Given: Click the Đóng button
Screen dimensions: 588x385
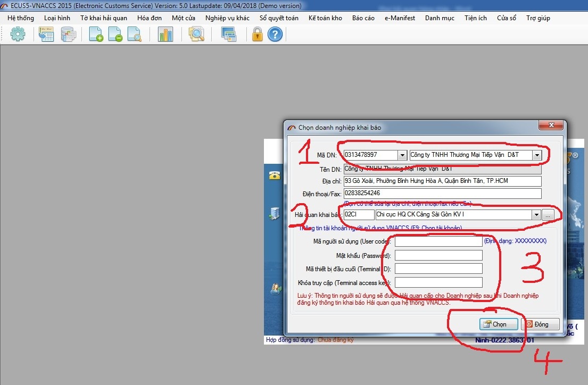Looking at the screenshot, I should 541,324.
